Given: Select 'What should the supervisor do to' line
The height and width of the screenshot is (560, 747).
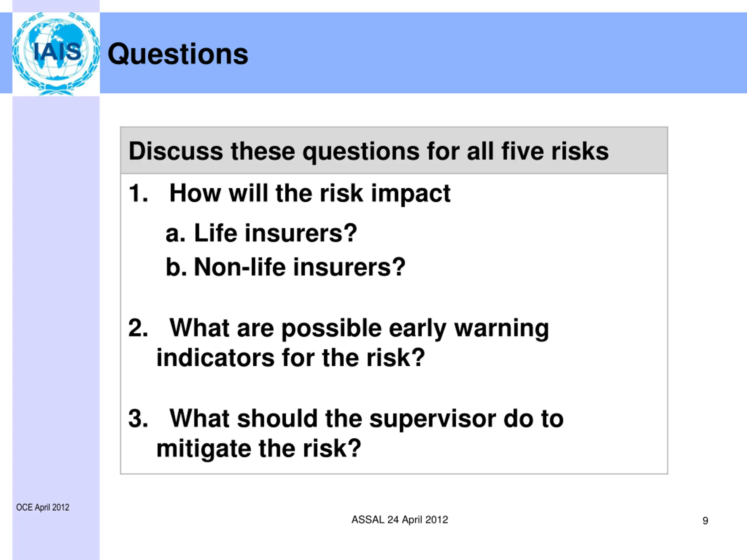Looking at the screenshot, I should tap(366, 419).
